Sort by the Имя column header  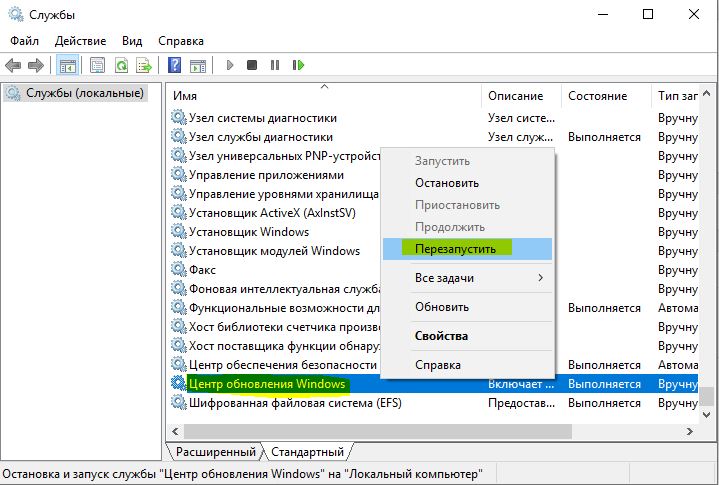click(x=324, y=96)
